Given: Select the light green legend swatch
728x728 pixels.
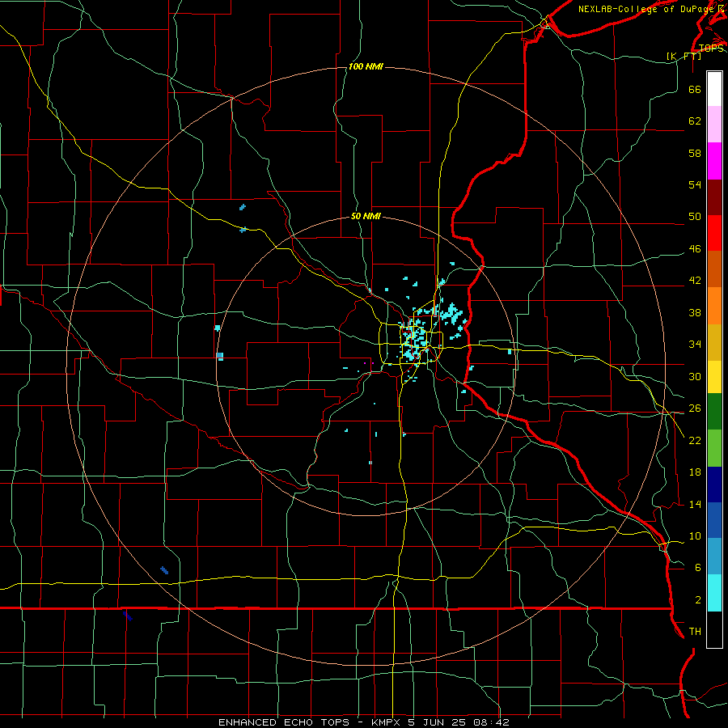Looking at the screenshot, I should (x=714, y=448).
